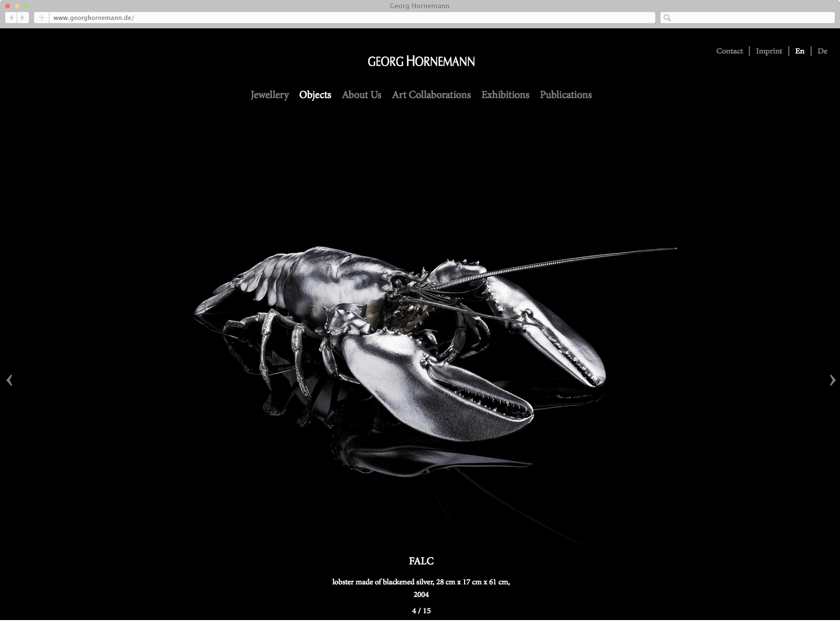Open a new tab with the plus button

click(41, 18)
